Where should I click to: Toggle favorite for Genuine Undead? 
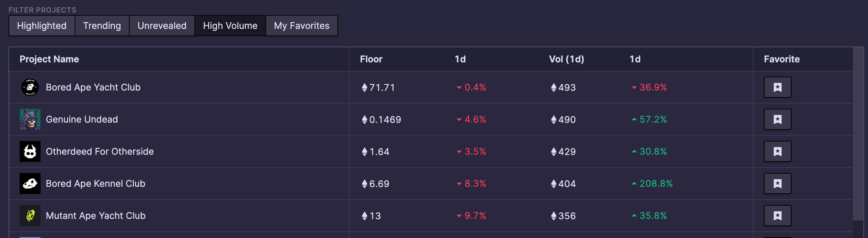coord(777,119)
